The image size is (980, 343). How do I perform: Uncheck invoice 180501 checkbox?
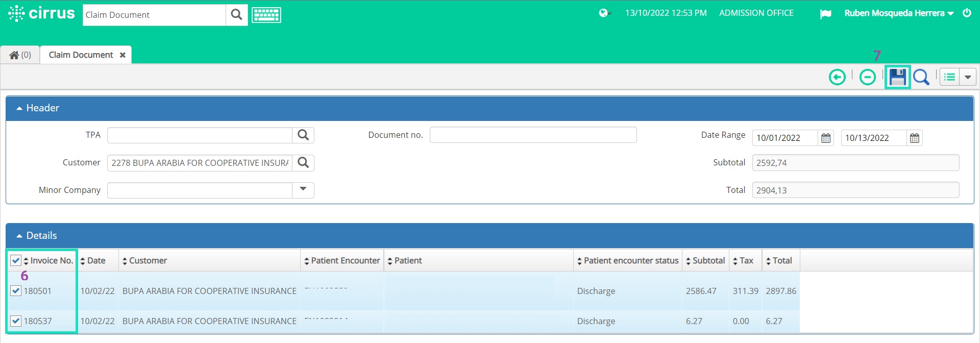(15, 291)
